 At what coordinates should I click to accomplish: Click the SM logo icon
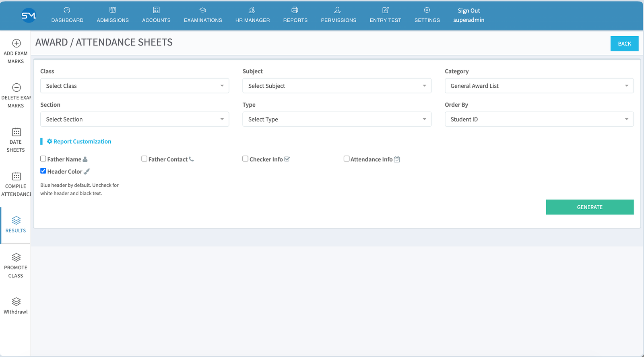point(29,15)
